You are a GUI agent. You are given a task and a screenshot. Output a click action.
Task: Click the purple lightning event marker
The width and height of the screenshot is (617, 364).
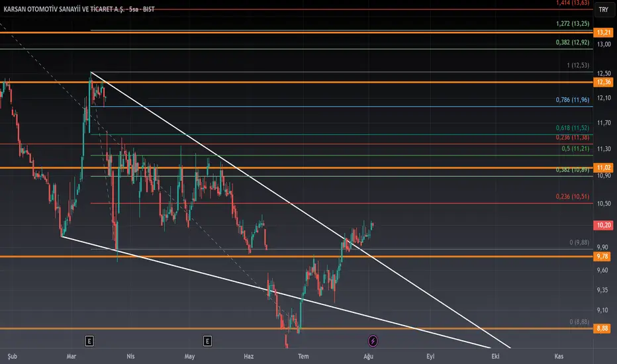[373, 341]
